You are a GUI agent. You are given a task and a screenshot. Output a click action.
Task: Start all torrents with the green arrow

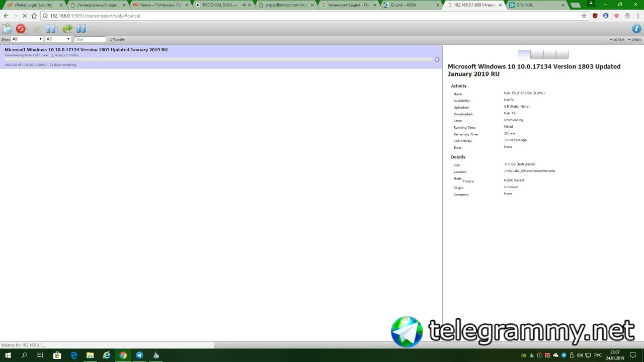(x=67, y=29)
